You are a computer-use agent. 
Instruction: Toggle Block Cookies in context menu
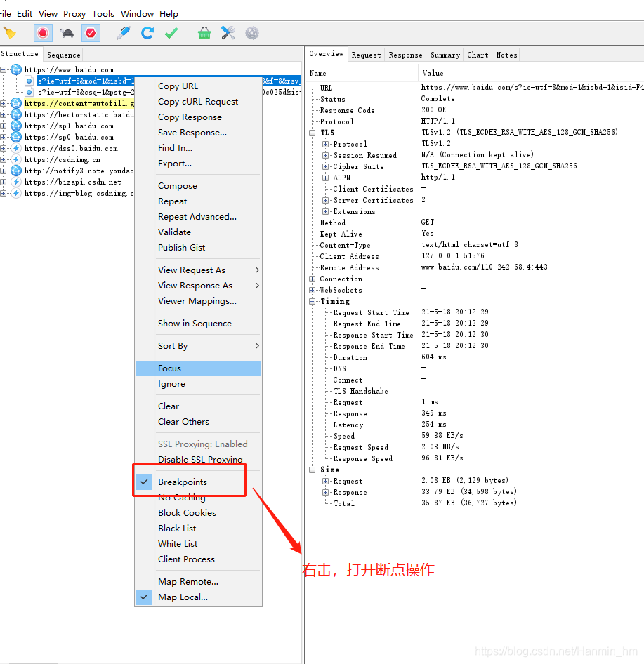198,513
